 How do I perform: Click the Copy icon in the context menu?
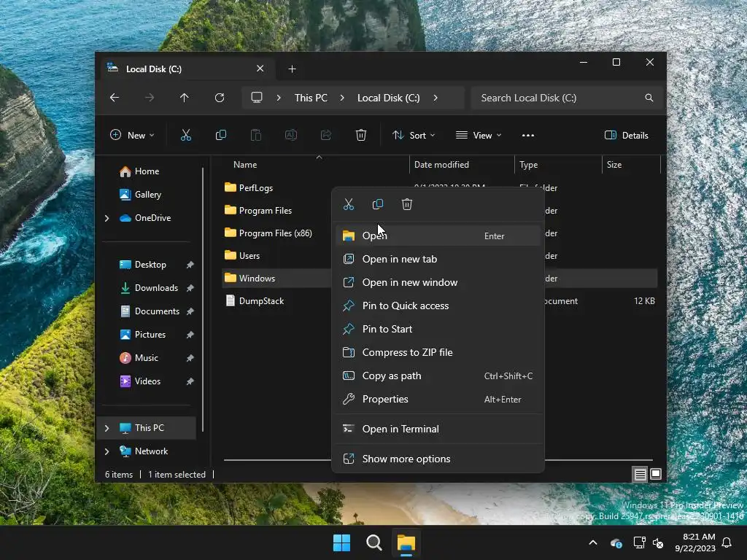[378, 204]
